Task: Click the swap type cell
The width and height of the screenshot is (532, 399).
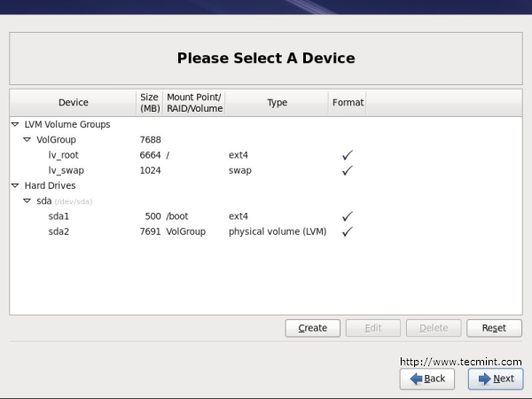Action: 240,170
